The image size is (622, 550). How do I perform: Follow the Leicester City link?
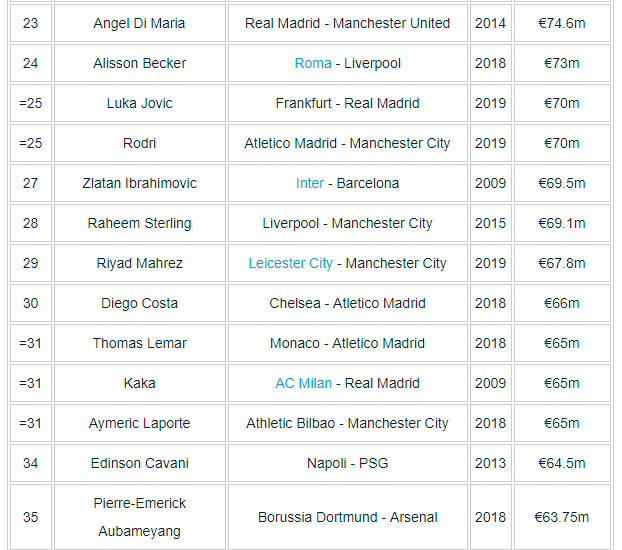290,263
